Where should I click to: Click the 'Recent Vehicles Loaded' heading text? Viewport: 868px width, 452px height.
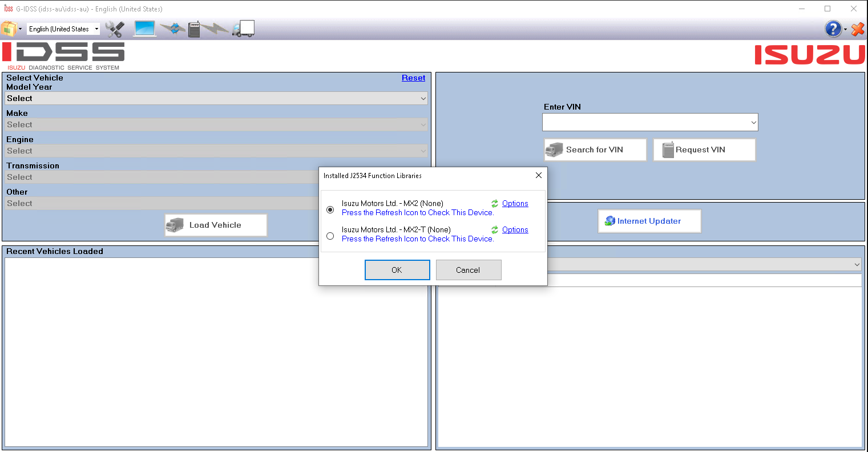click(x=55, y=251)
